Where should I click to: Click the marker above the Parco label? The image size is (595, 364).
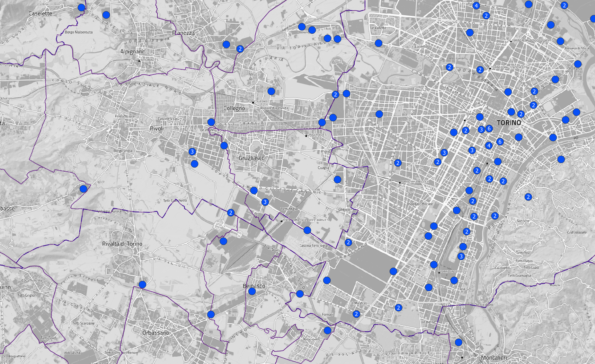click(578, 64)
